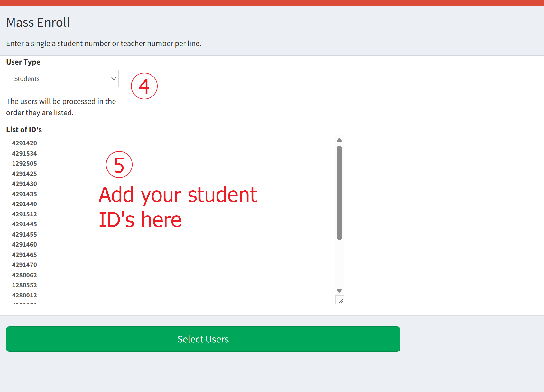
Task: Click the circled number 4 annotation
Action: pos(144,86)
